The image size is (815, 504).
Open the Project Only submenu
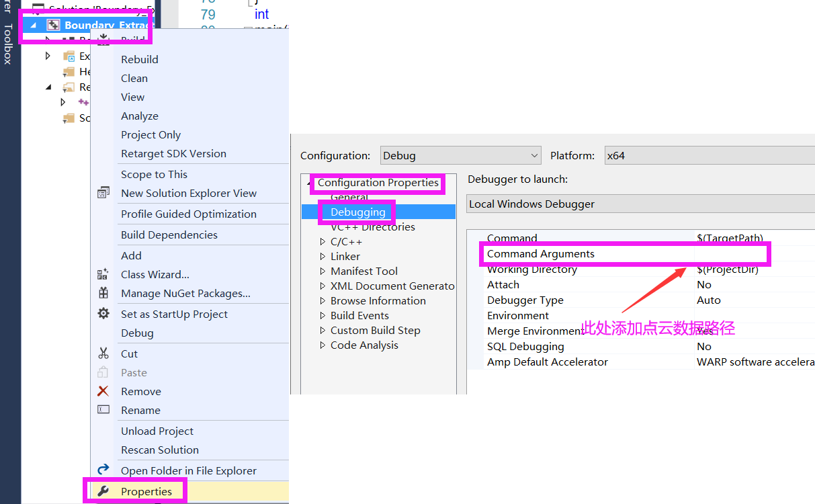point(151,134)
